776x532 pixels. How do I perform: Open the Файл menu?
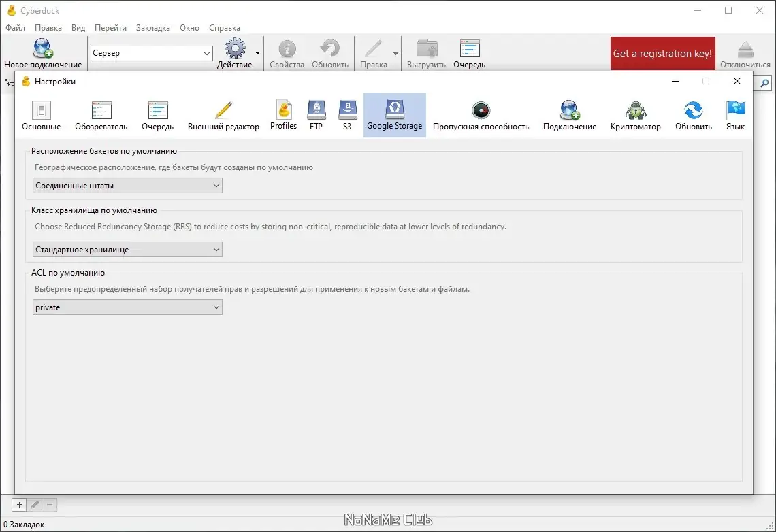coord(16,28)
